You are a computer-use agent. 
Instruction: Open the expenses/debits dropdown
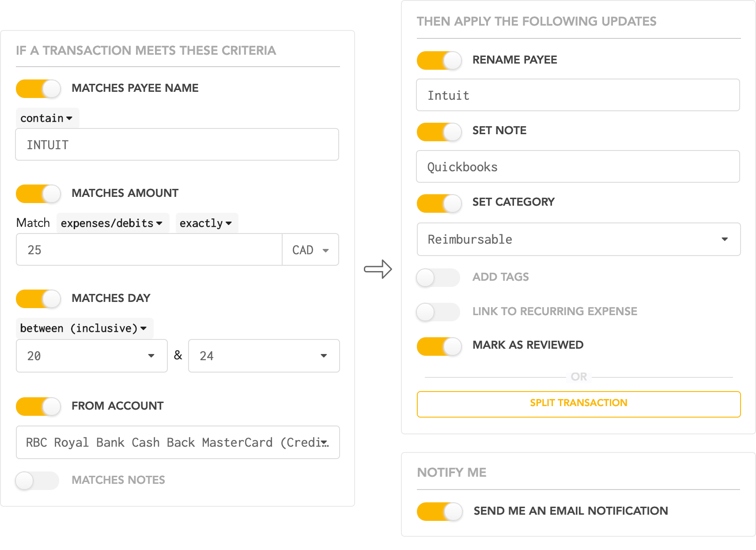113,223
